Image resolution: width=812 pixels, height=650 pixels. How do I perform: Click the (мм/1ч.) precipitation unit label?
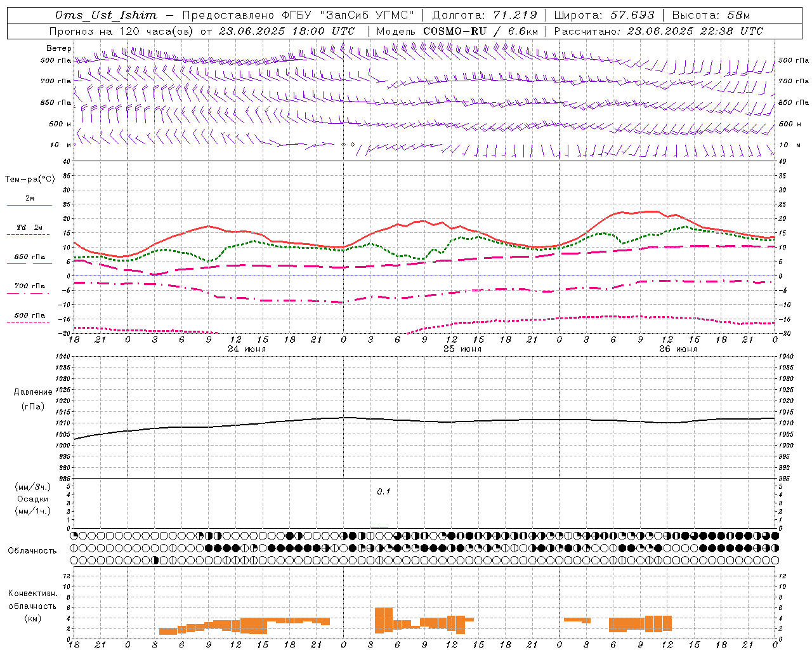(x=33, y=512)
